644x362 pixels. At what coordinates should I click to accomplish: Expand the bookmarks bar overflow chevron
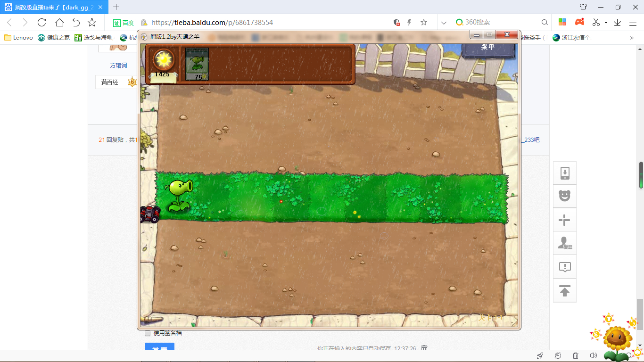pyautogui.click(x=632, y=38)
